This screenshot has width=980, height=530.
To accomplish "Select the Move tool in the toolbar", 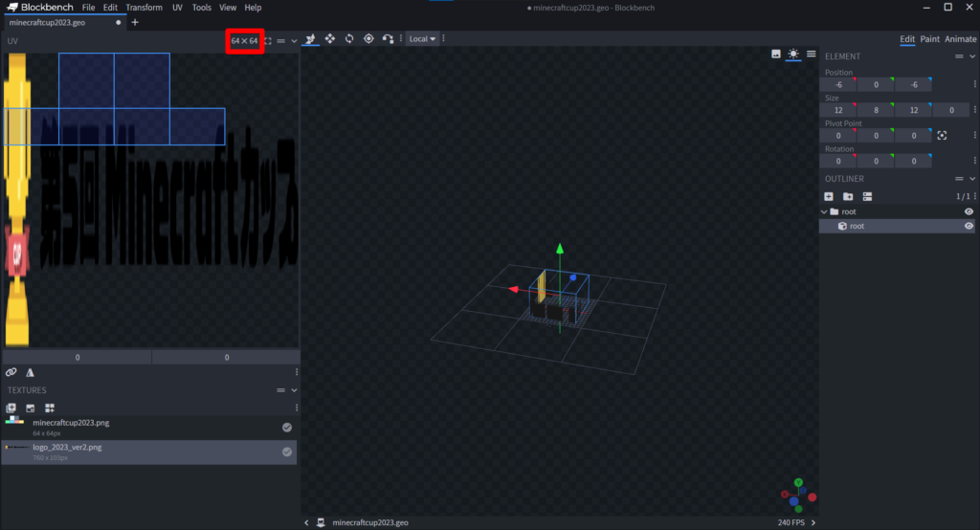I will click(x=330, y=38).
